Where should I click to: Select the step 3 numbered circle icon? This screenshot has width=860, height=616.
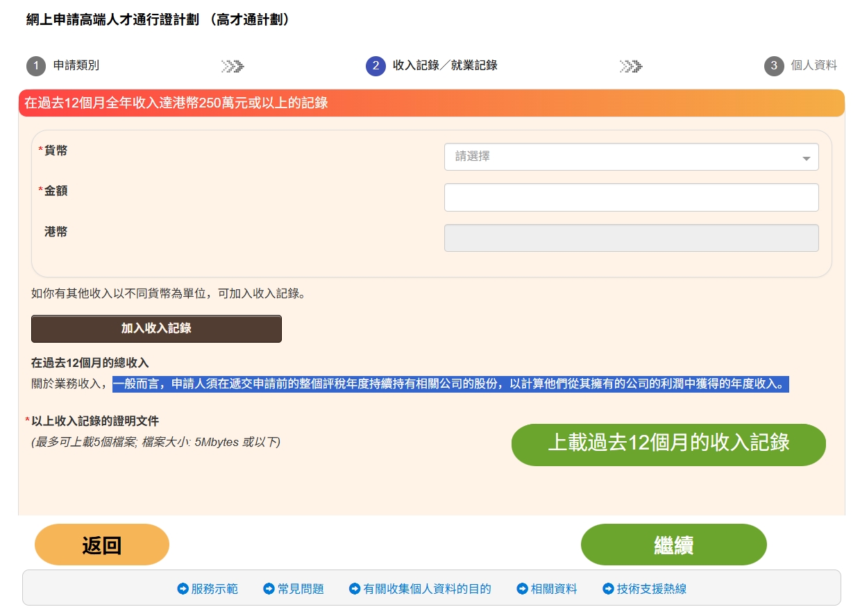click(774, 67)
